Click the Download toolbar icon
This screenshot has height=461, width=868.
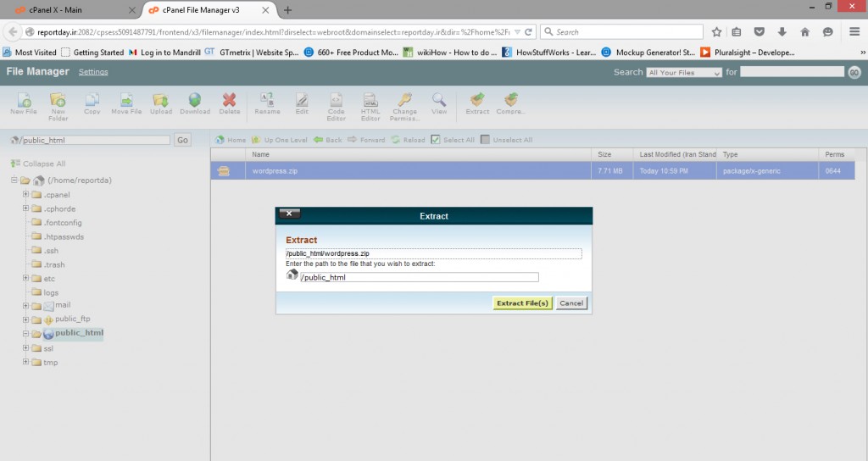[x=195, y=101]
